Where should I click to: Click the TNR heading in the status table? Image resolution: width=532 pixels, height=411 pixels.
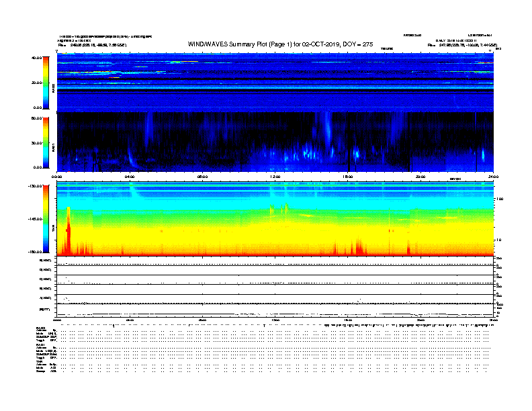tap(39, 361)
